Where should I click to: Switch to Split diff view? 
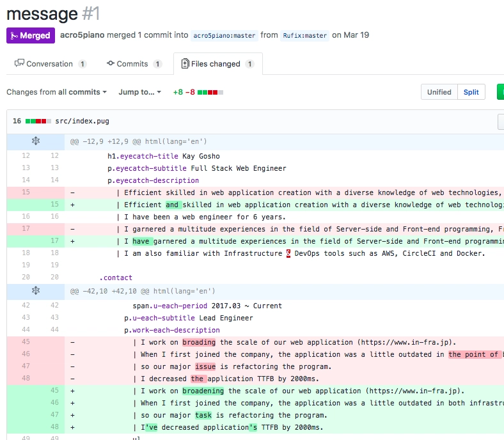pyautogui.click(x=471, y=92)
